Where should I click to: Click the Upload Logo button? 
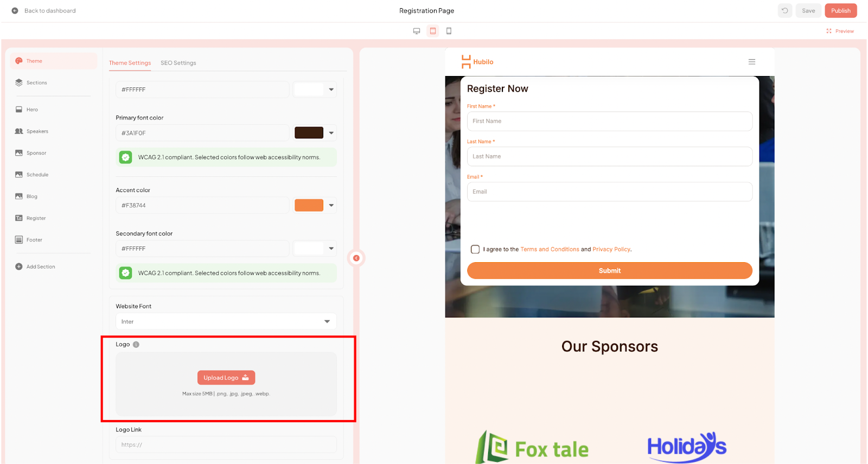tap(226, 378)
